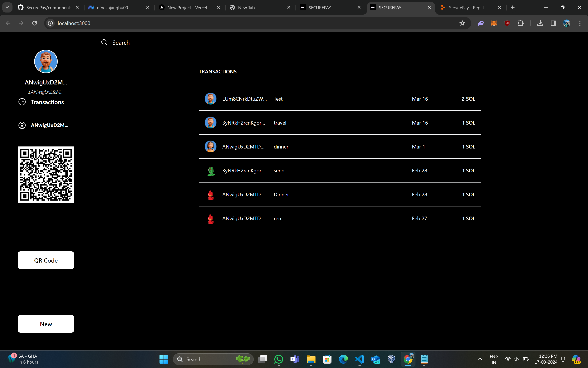588x368 pixels.
Task: Click the Feb 27 date text
Action: [x=419, y=218]
